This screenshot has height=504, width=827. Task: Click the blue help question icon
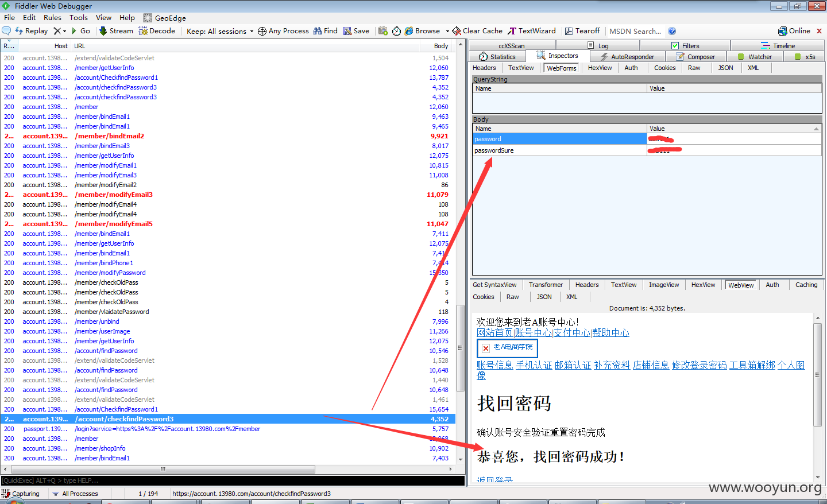point(672,31)
